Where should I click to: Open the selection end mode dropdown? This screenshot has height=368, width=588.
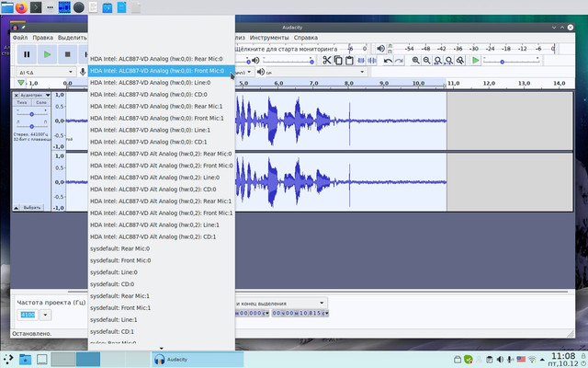[x=322, y=303]
